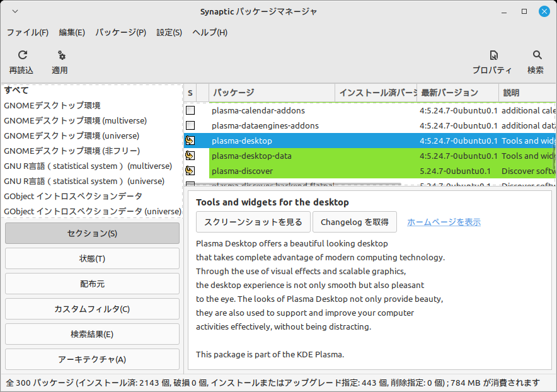Click the 状態(T) filter button
Screen dimensions: 557x392
coord(92,259)
